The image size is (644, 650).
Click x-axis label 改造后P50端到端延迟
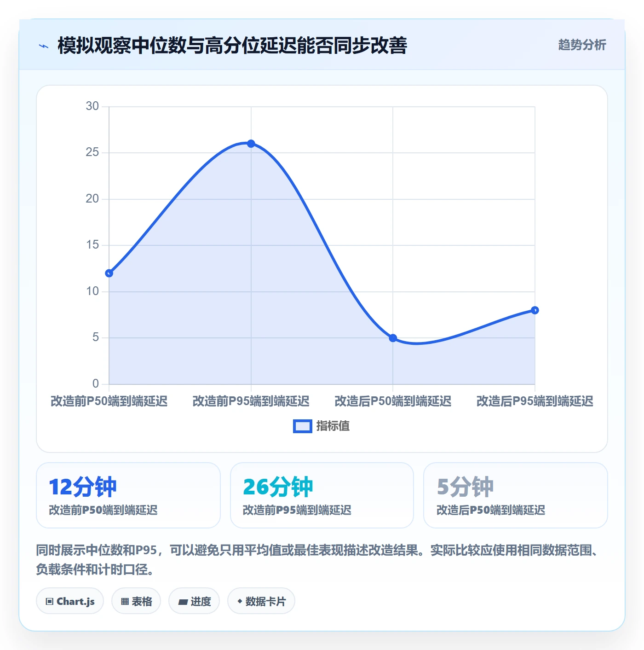pos(393,401)
